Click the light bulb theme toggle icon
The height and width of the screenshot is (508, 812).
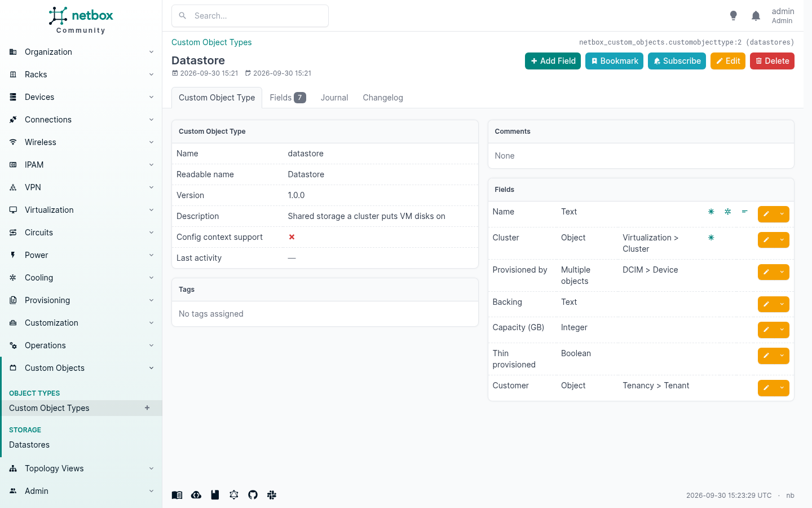[x=733, y=16]
